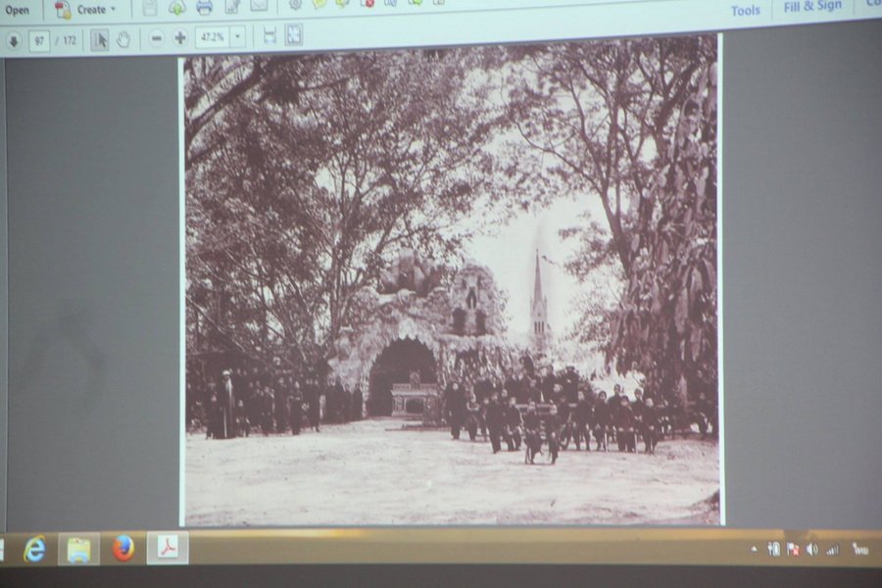
Task: Open the Tools pane
Action: click(746, 10)
